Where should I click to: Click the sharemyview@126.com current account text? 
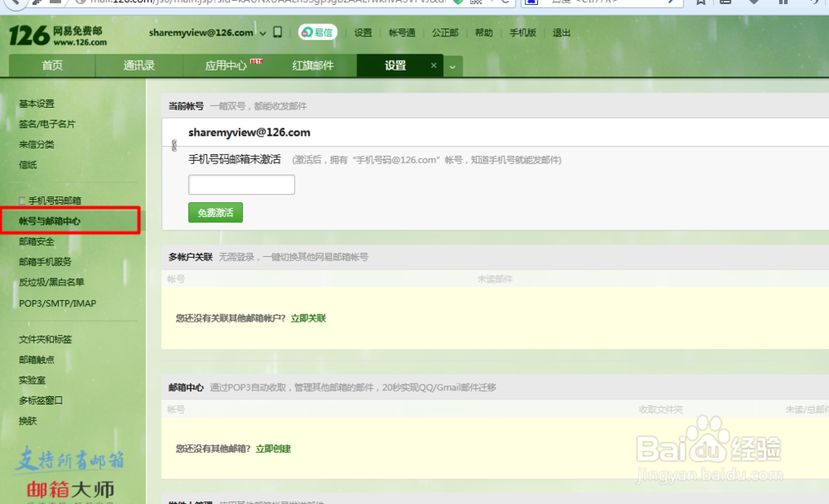coord(249,133)
